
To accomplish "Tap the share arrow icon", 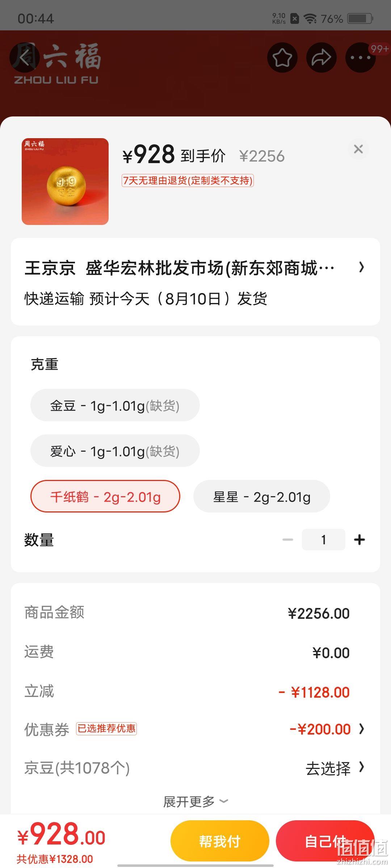I will coord(321,58).
